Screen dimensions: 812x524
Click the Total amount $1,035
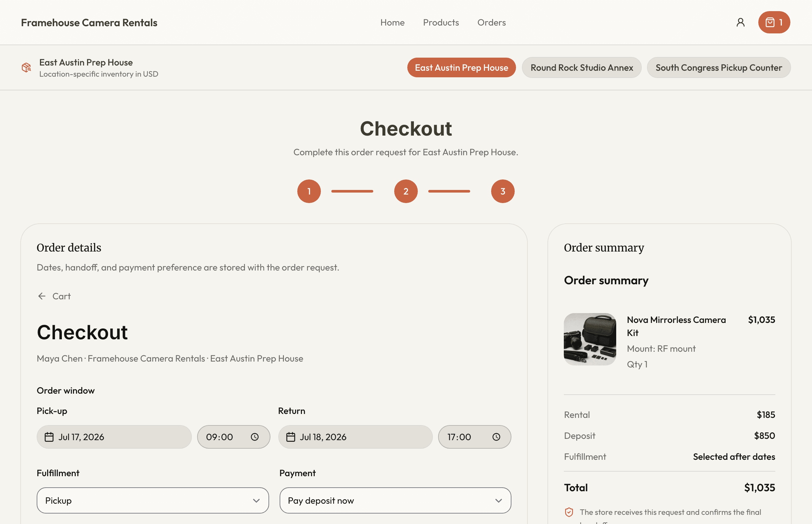(x=759, y=488)
